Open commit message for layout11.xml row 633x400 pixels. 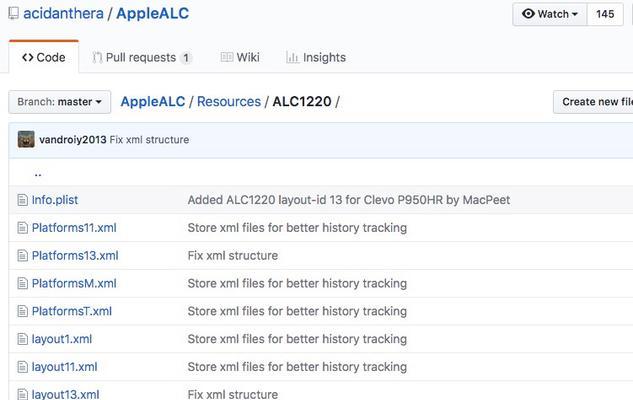[x=297, y=367]
